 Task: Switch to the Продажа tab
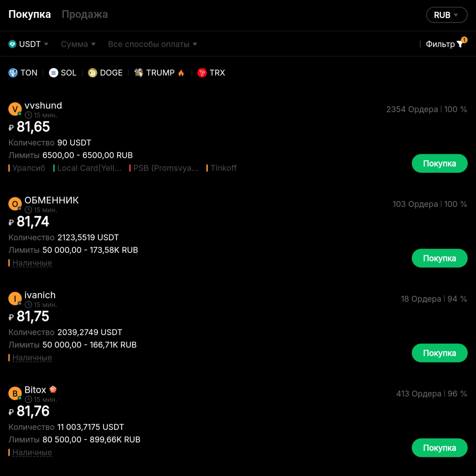(x=85, y=14)
